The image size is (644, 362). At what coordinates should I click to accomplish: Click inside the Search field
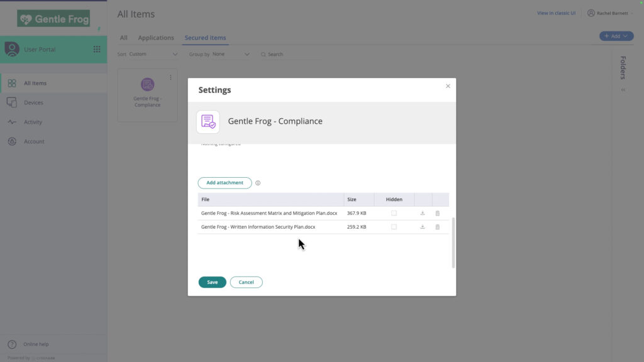283,54
